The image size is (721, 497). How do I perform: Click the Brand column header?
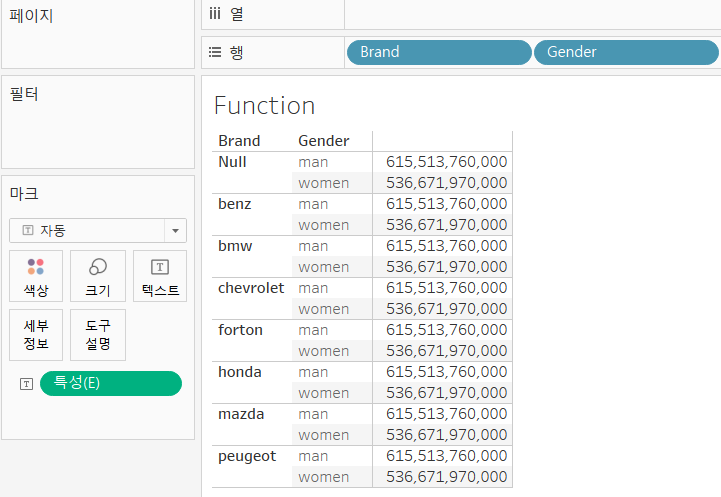pos(239,141)
